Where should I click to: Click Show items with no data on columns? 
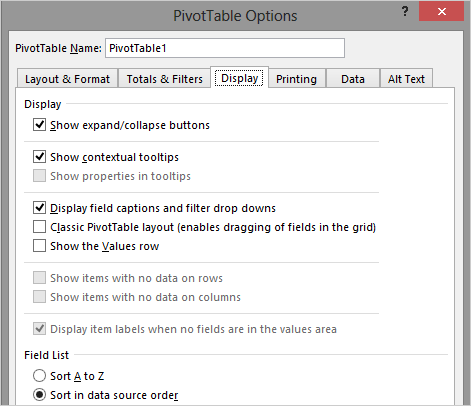click(39, 297)
